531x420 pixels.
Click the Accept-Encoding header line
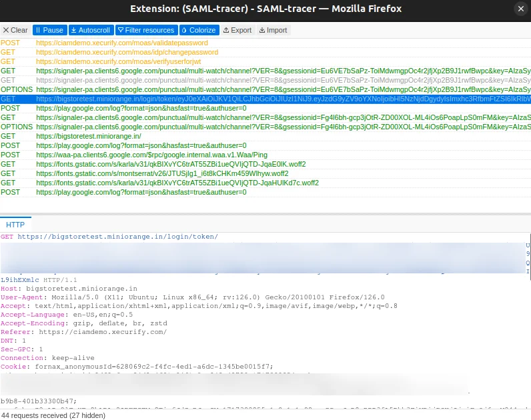84,323
